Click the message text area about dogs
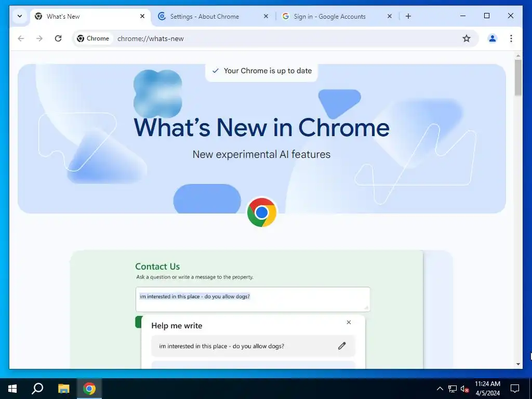 click(253, 299)
